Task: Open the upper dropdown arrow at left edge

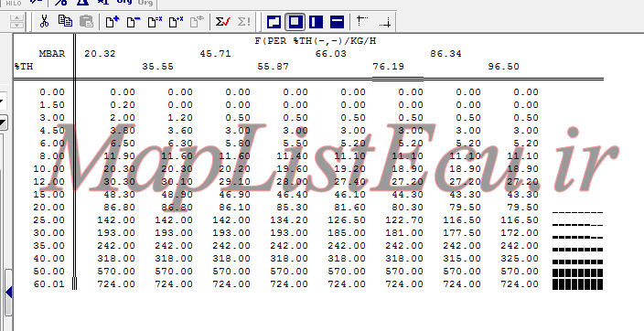Action: tap(2, 101)
